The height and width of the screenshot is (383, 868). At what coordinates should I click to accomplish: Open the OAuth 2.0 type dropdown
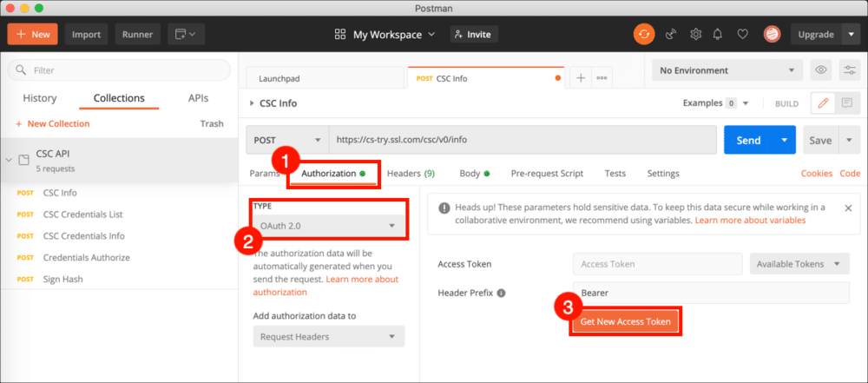328,226
